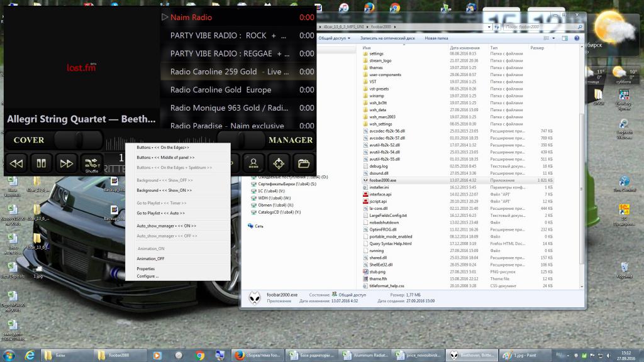This screenshot has height=362, width=644.
Task: Open Configure from the context menu
Action: [147, 276]
